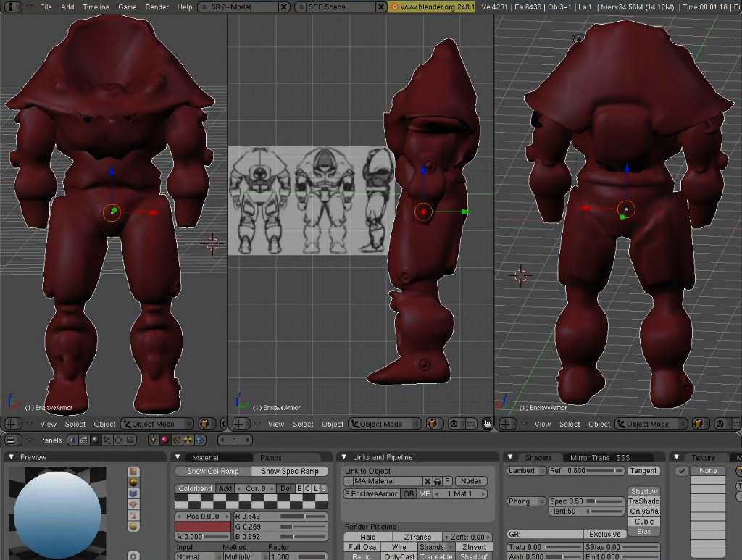Open Object Mode dropdown in right viewport
The image size is (742, 560).
pyautogui.click(x=651, y=424)
